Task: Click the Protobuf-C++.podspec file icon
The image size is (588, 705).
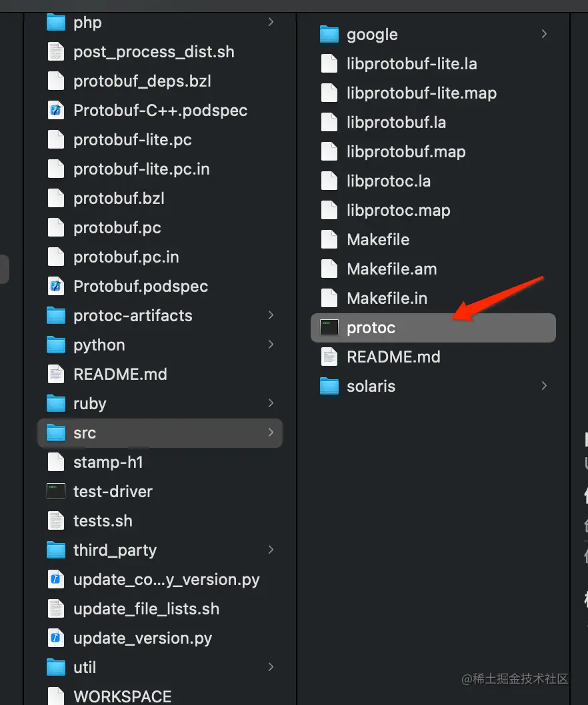Action: (x=56, y=110)
